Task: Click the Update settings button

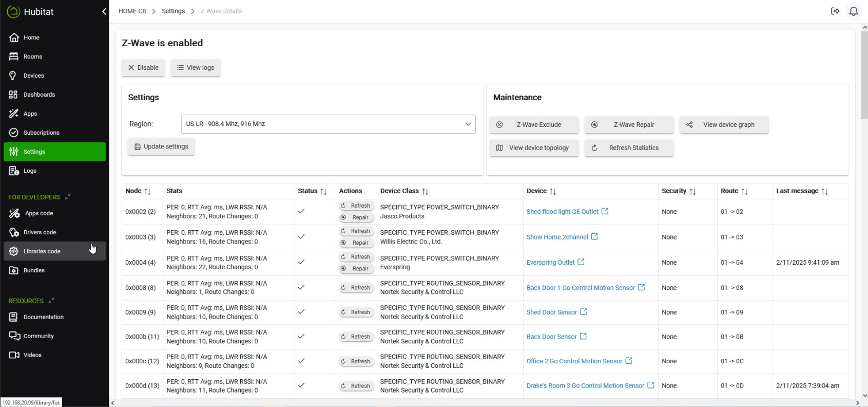Action: tap(161, 147)
